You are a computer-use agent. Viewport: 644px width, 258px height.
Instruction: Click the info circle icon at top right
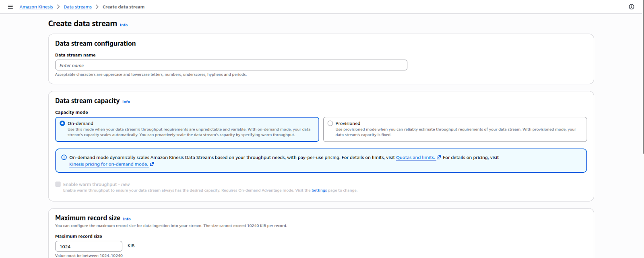click(x=632, y=7)
